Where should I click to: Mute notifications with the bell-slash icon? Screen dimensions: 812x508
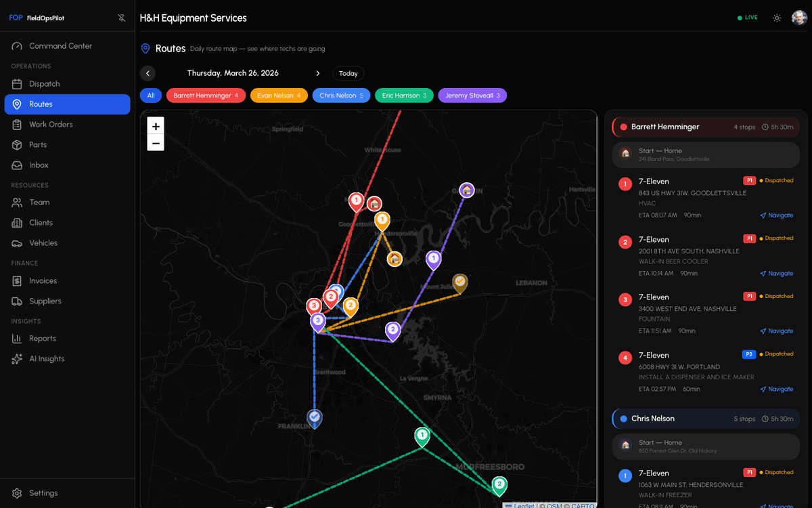(x=121, y=18)
